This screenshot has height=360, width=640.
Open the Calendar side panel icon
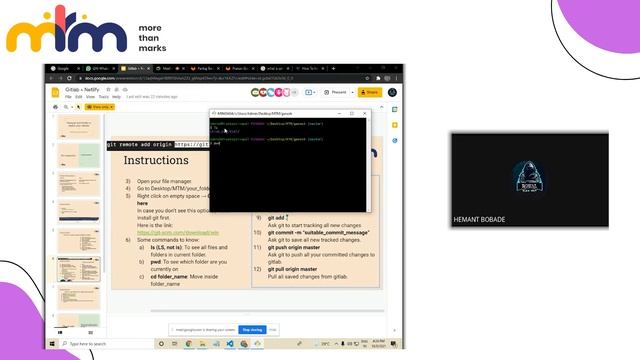[x=395, y=109]
